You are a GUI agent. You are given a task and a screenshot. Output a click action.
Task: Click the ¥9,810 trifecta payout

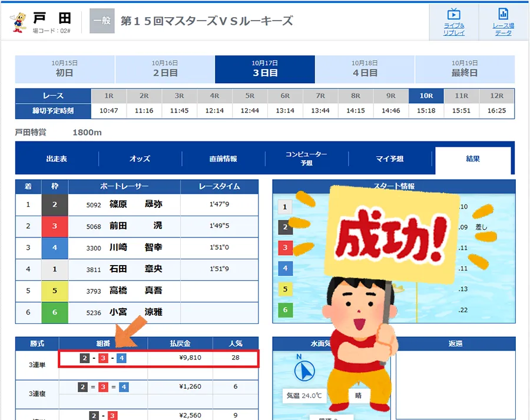coord(190,358)
